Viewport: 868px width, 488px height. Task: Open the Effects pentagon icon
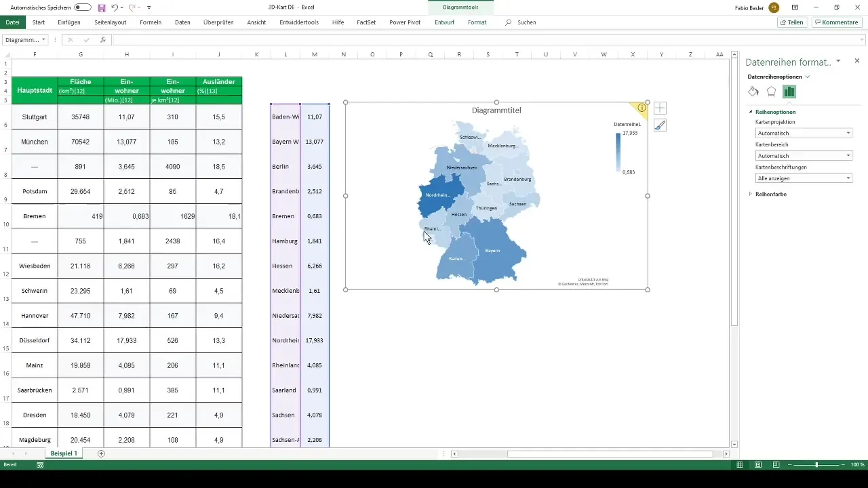(x=771, y=91)
